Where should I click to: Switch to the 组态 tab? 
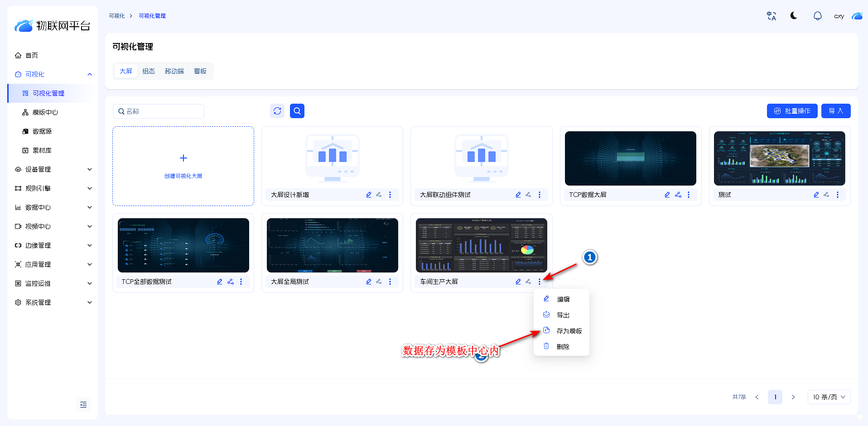click(149, 71)
